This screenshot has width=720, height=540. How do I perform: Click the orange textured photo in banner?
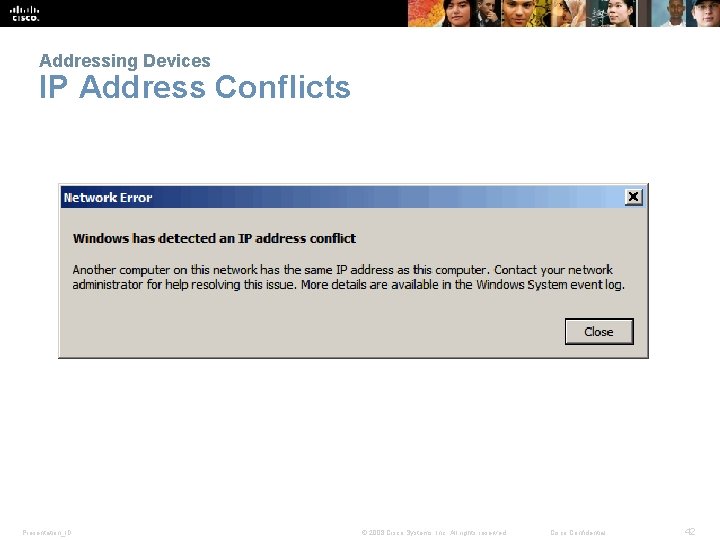[x=426, y=13]
